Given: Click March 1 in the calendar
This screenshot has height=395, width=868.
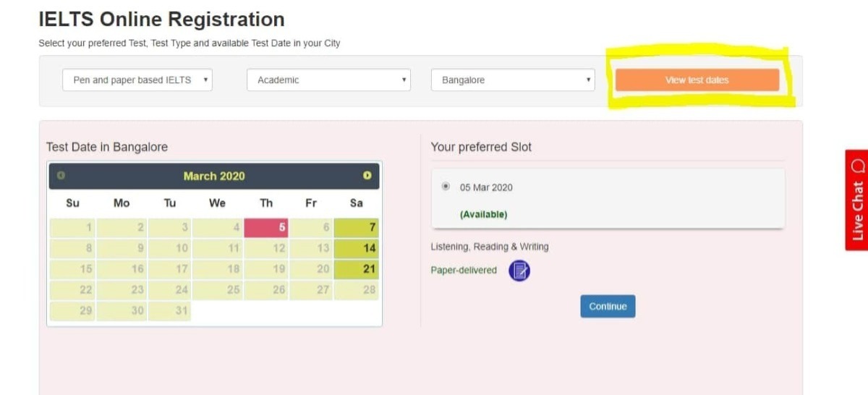Looking at the screenshot, I should point(73,227).
